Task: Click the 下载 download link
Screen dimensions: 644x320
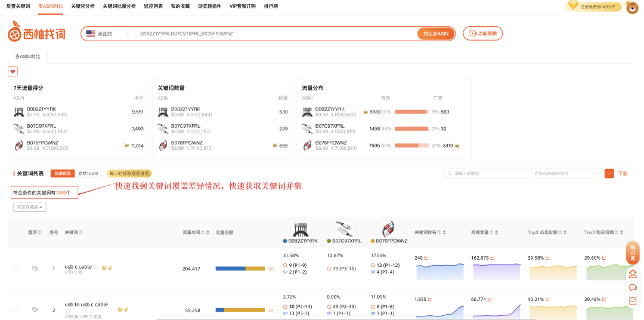Action: [x=623, y=174]
